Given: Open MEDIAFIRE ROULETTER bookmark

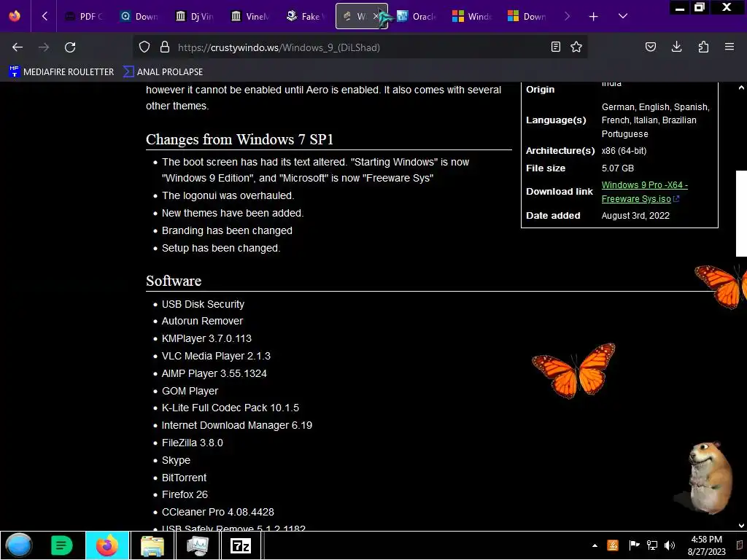Looking at the screenshot, I should coord(61,72).
